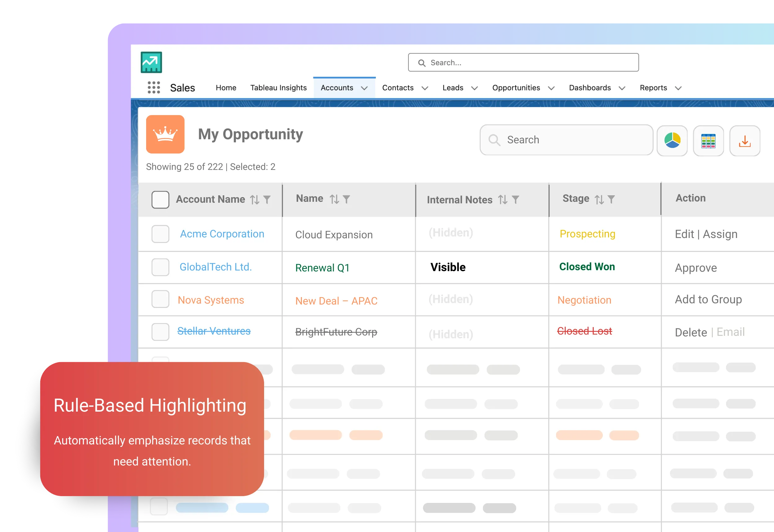Sort by Account Name column arrows

coord(255,200)
